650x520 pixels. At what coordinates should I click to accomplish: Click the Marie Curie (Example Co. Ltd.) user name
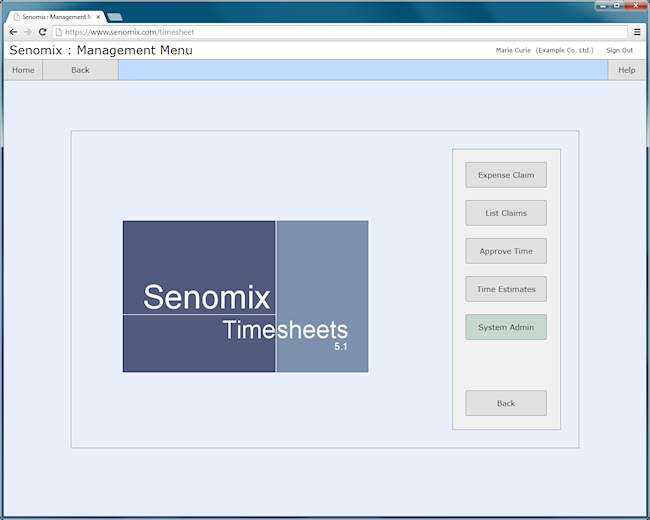544,50
